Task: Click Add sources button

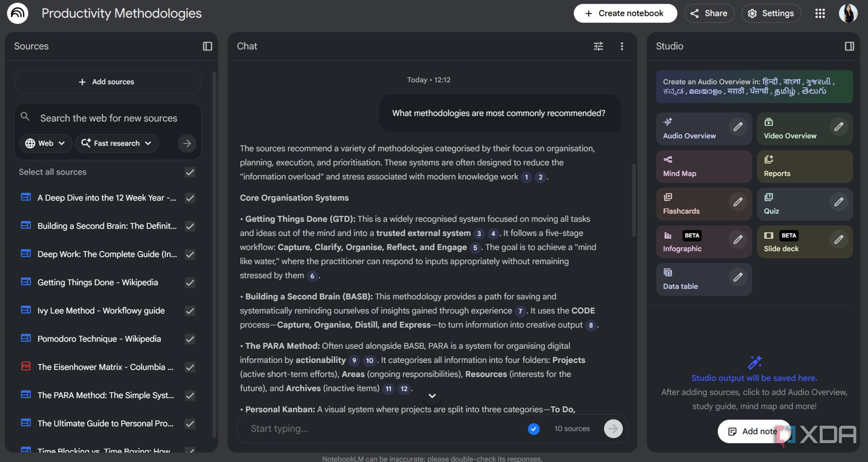Action: click(107, 82)
